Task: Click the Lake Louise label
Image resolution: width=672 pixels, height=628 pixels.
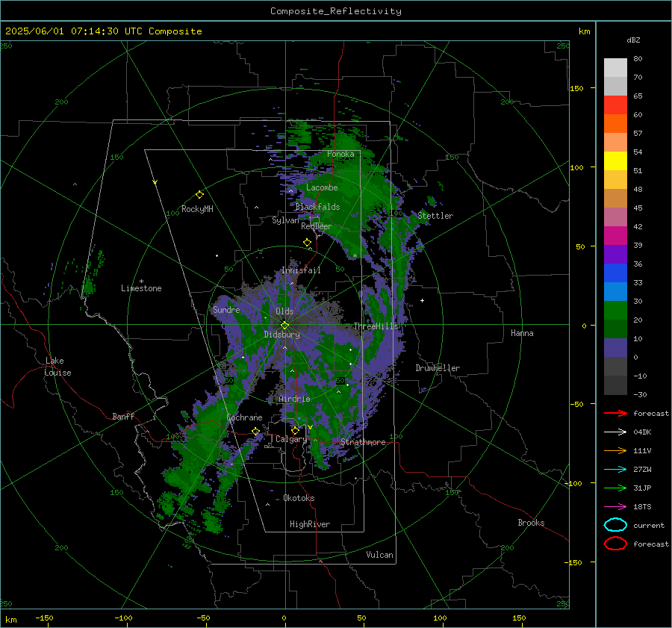Action: (x=57, y=367)
